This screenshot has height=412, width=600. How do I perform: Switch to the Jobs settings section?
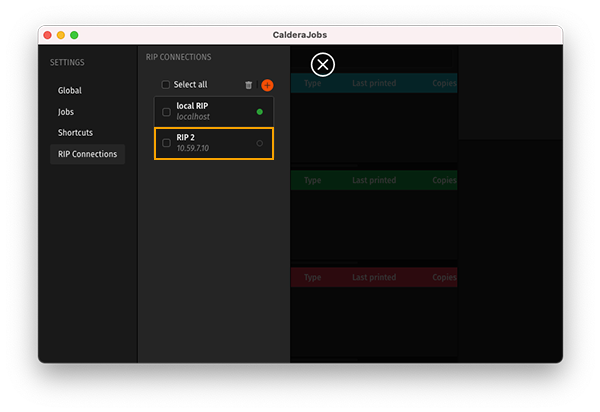66,112
